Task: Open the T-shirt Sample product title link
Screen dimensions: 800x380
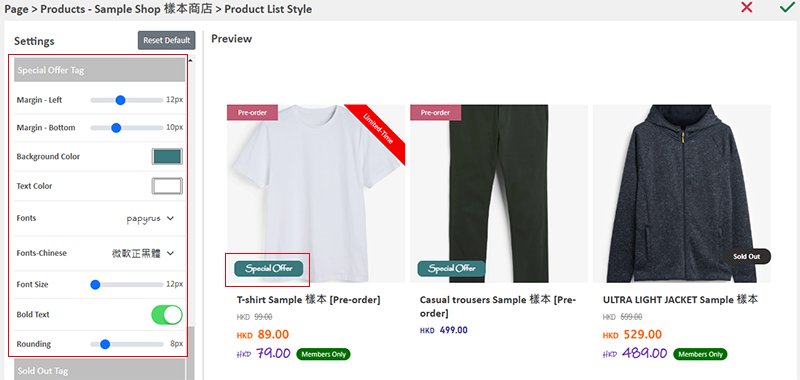Action: coord(308,299)
